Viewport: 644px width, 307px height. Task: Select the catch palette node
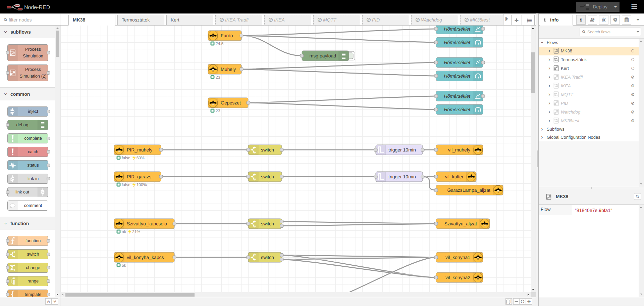(x=28, y=152)
